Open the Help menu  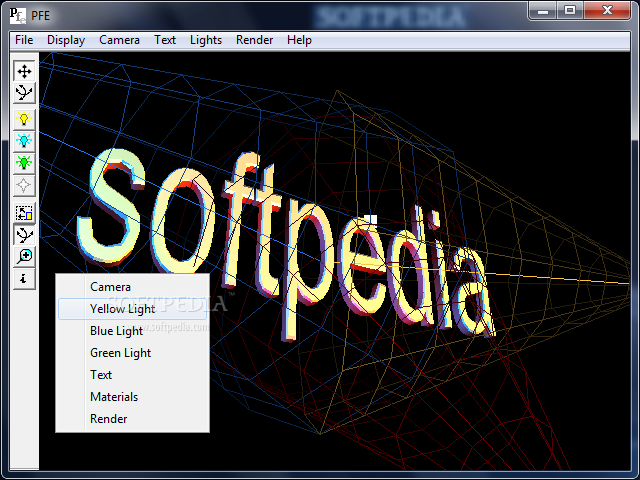point(299,40)
